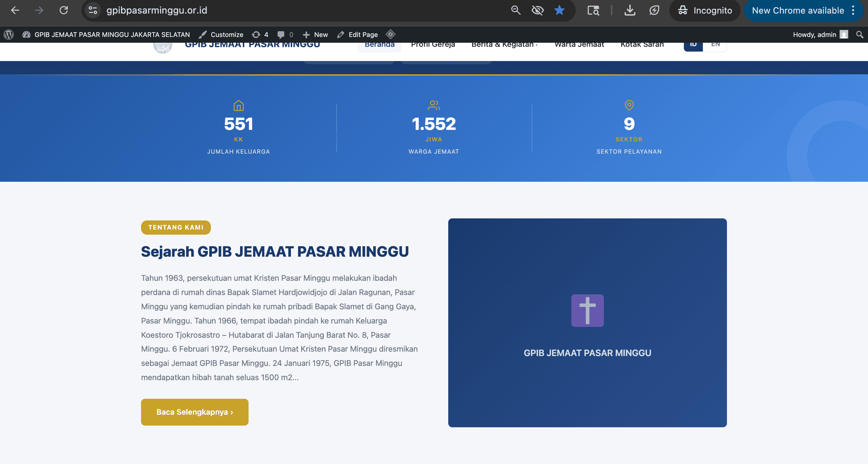Click the house icon above 551
This screenshot has height=470, width=868.
click(239, 105)
